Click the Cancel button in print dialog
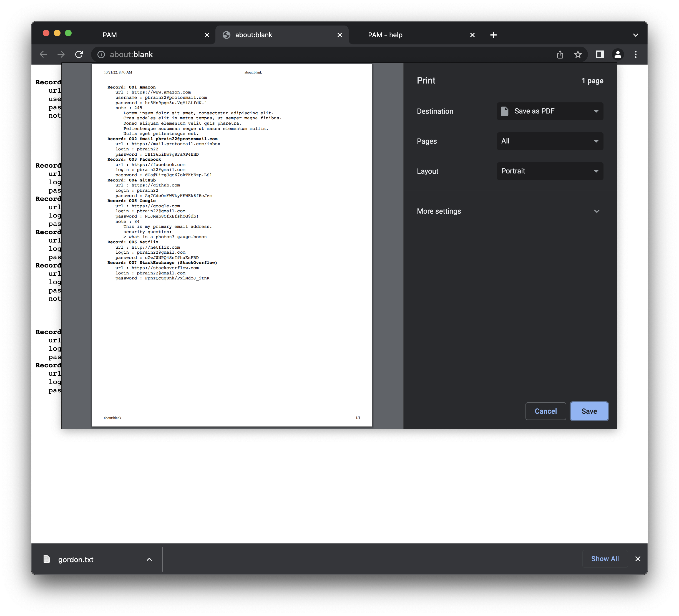Screen dimensions: 679x616 point(546,411)
